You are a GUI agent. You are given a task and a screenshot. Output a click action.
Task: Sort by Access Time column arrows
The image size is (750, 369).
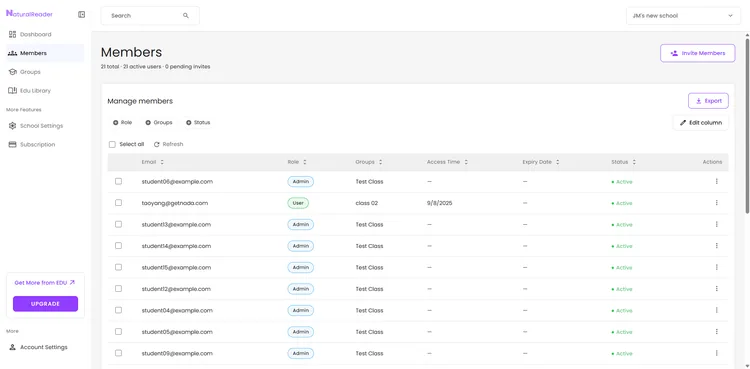tap(466, 162)
